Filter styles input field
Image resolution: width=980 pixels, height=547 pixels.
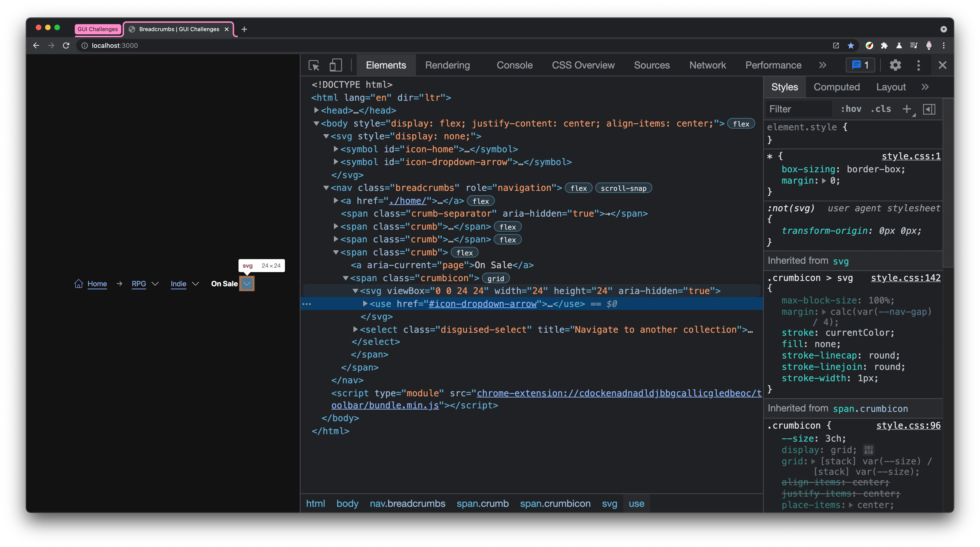tap(798, 108)
